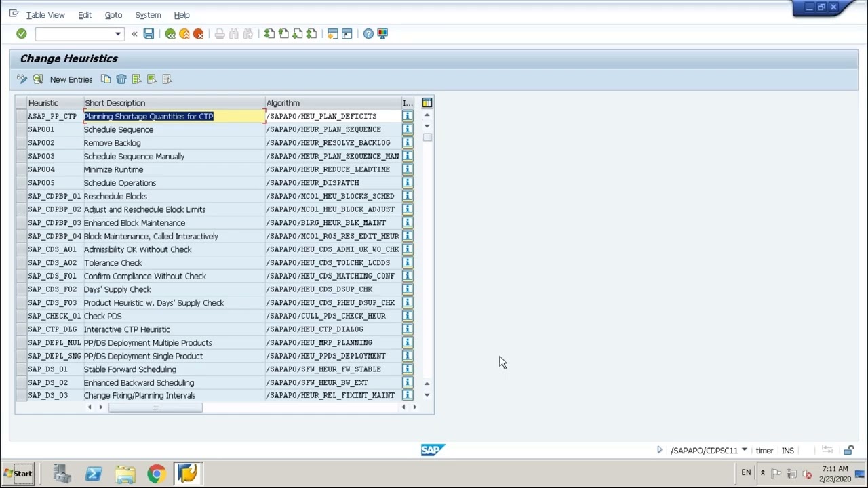Click the Select Block icon
868x488 pixels.
click(152, 79)
